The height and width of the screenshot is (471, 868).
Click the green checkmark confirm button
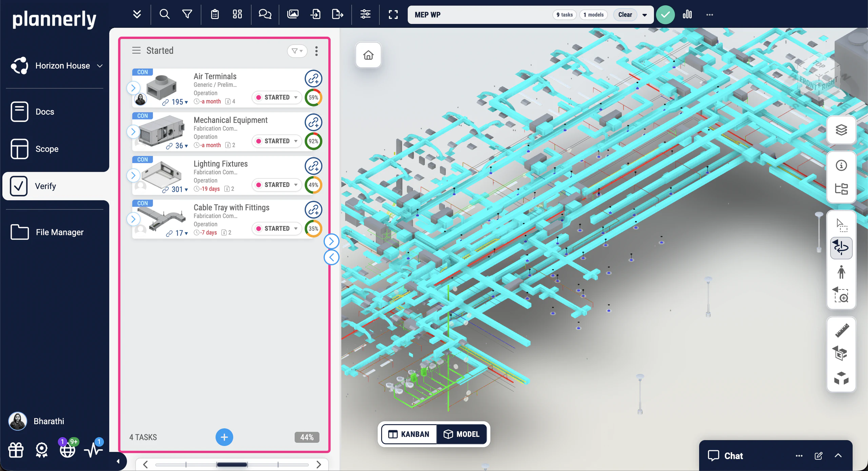(x=665, y=15)
